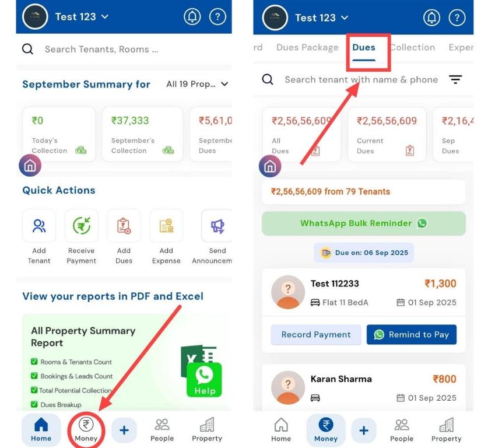Tap the WhatsApp Bulk Reminder button

click(x=363, y=223)
